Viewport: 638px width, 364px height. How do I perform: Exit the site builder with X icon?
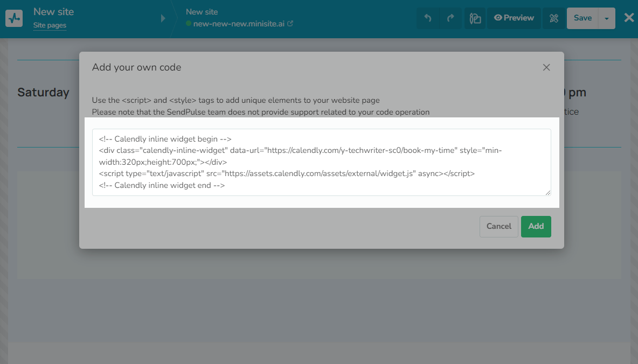pyautogui.click(x=629, y=18)
